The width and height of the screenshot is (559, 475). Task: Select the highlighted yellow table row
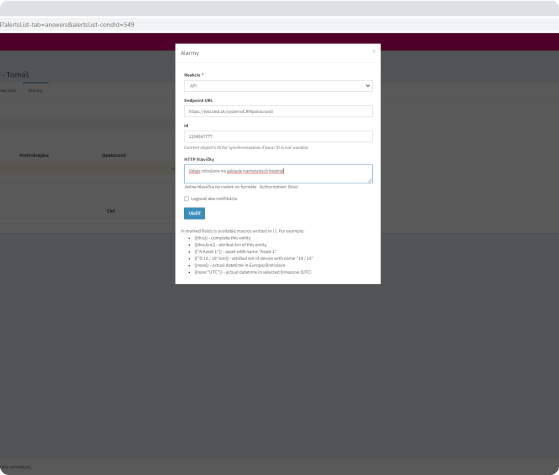(87, 169)
